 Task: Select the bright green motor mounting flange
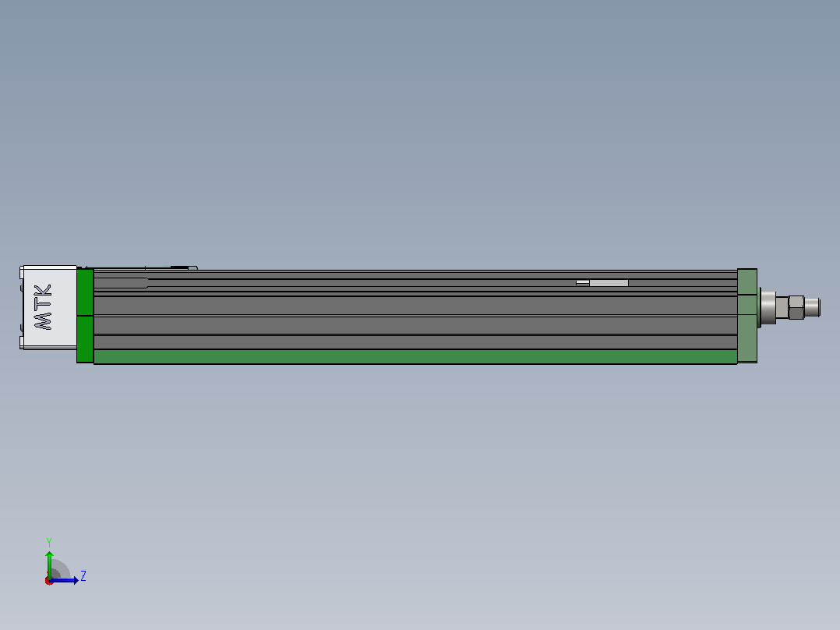point(85,316)
